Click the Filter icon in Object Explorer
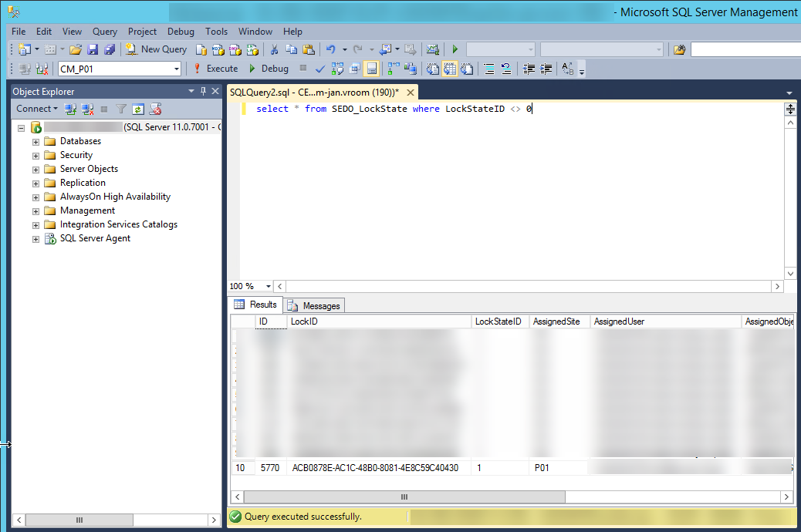 pos(120,109)
